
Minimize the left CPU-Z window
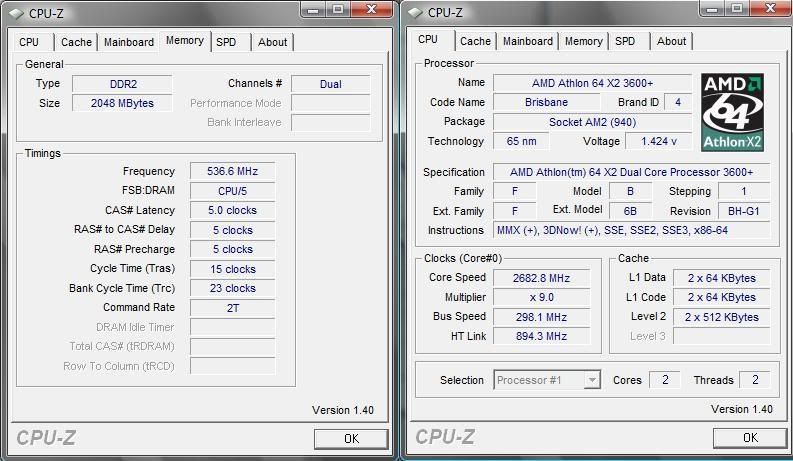pos(314,10)
